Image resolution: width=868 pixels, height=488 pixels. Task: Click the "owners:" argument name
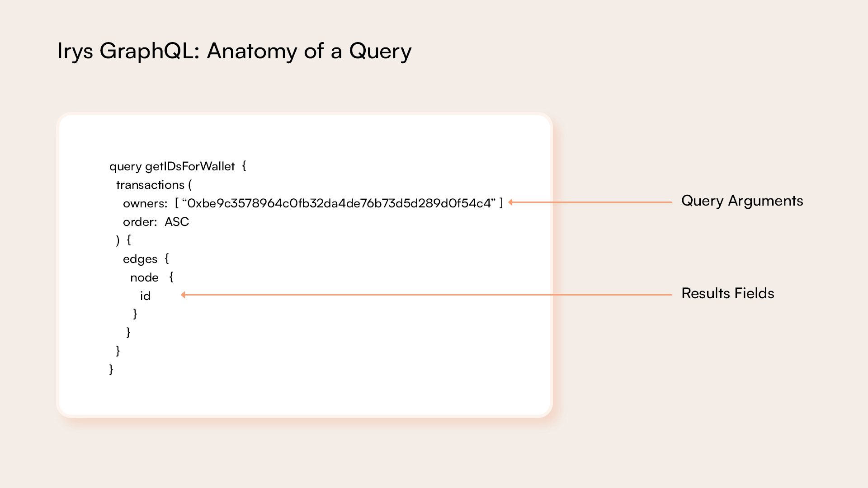tap(145, 203)
